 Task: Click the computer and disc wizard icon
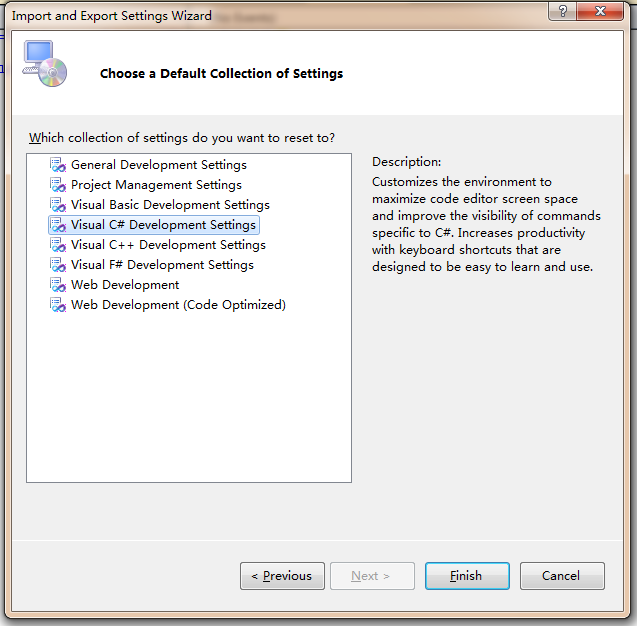click(45, 63)
